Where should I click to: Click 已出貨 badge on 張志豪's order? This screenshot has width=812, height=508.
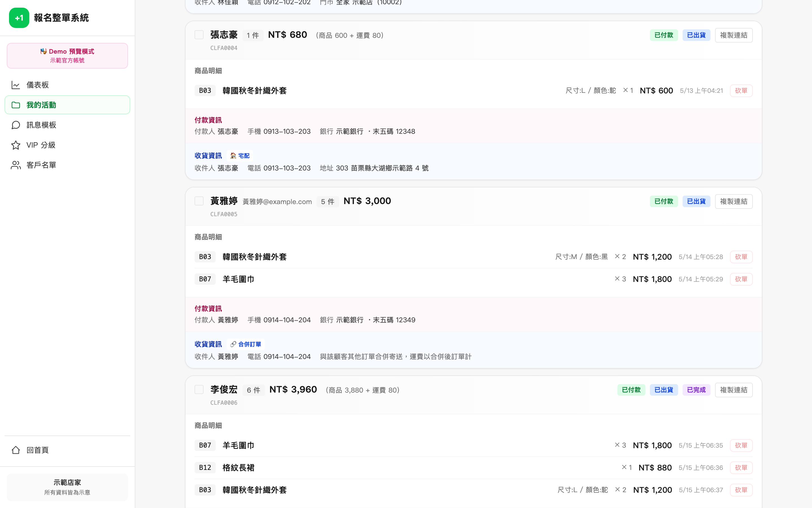click(696, 35)
